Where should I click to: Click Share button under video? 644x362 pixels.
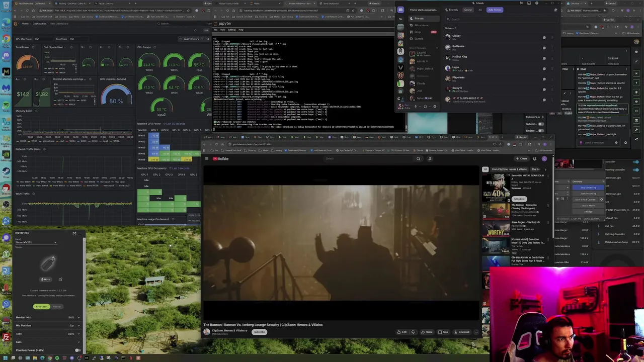click(x=427, y=332)
